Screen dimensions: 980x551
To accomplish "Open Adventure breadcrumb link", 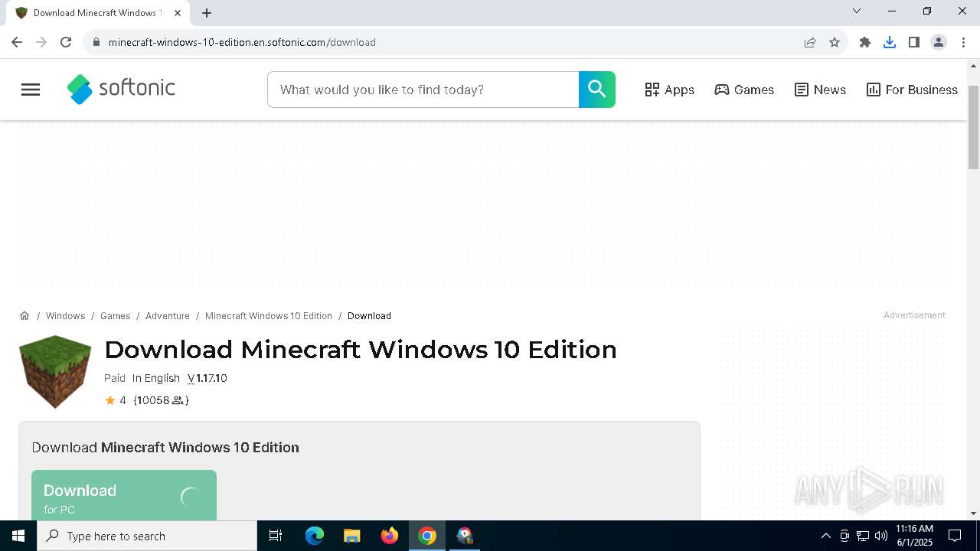I will (x=168, y=315).
